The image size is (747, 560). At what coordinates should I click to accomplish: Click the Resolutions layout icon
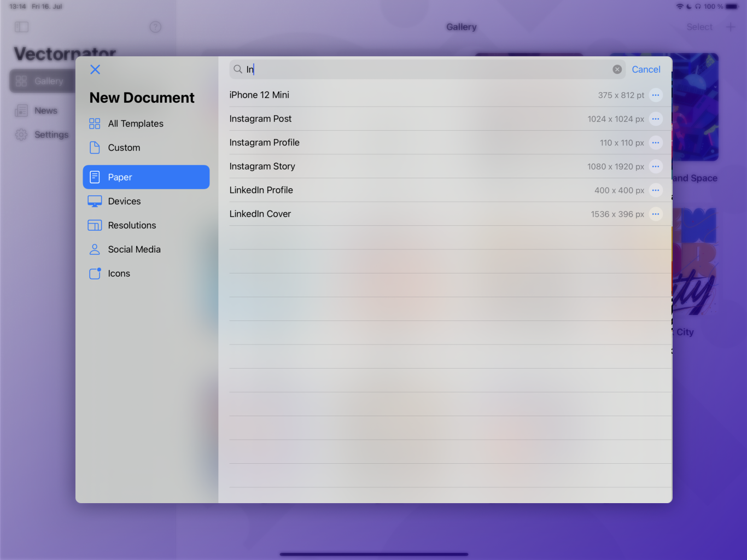pyautogui.click(x=95, y=225)
